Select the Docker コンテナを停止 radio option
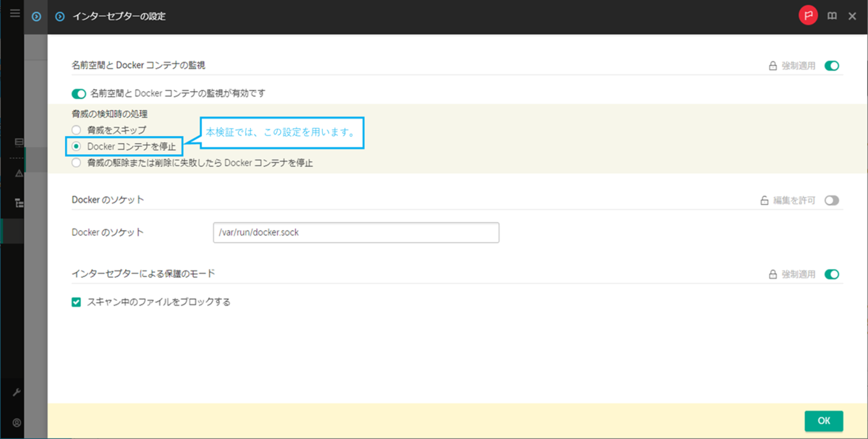 coord(76,146)
